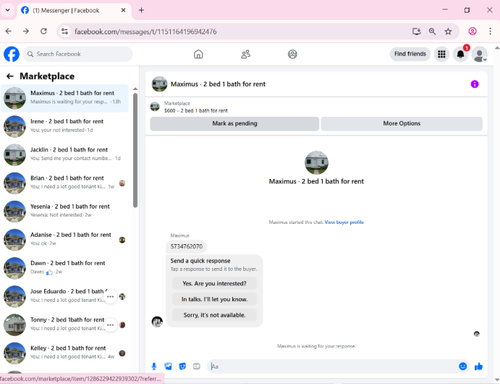This screenshot has height=384, width=500.
Task: Send a thumbs-up like
Action: pos(479,366)
